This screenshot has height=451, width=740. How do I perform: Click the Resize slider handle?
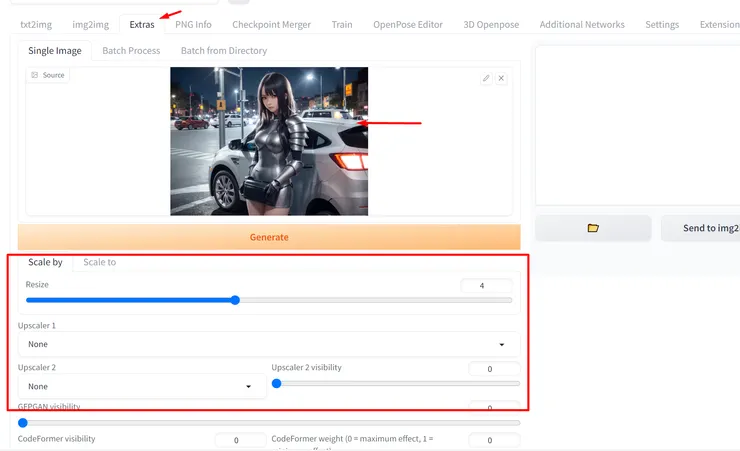pos(235,300)
